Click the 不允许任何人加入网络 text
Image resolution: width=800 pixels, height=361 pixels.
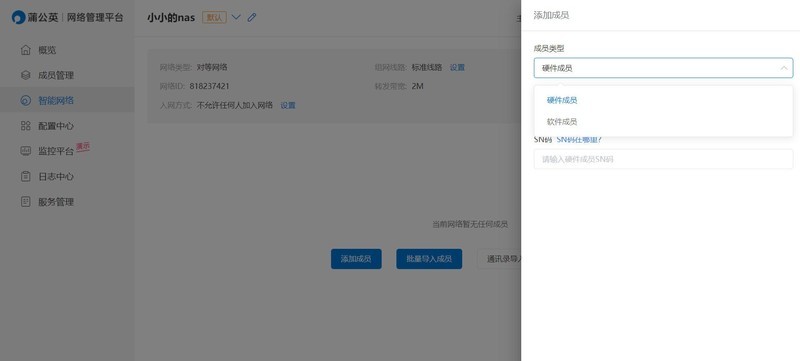tap(235, 106)
